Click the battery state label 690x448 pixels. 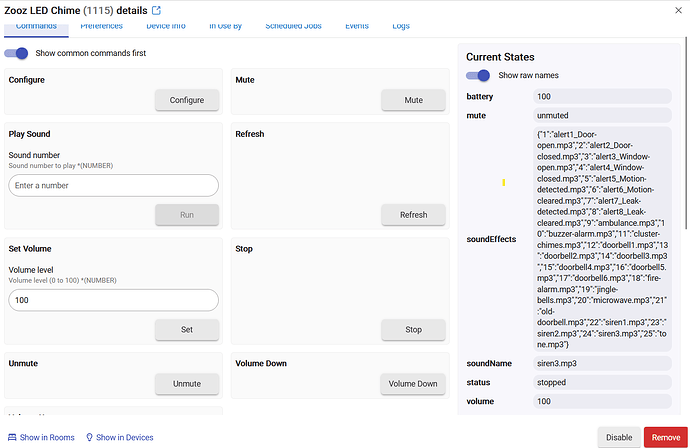click(x=480, y=96)
